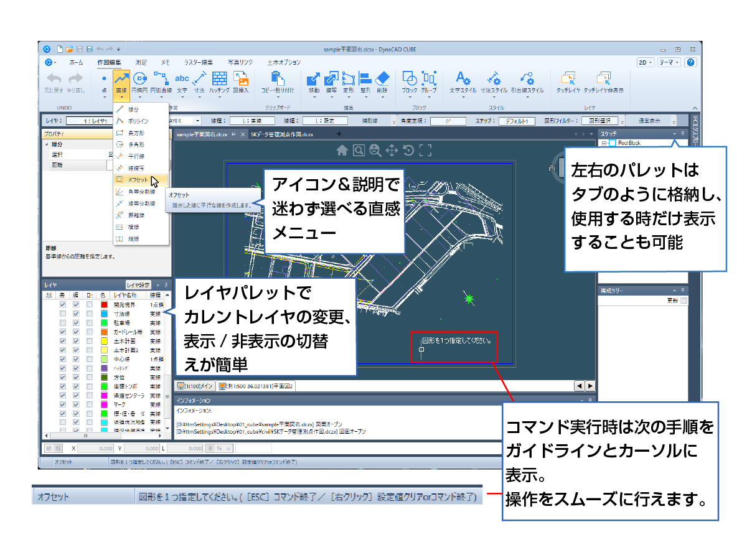Enable 表 checkbox for 寸法線 layer
The height and width of the screenshot is (560, 747).
click(x=62, y=314)
